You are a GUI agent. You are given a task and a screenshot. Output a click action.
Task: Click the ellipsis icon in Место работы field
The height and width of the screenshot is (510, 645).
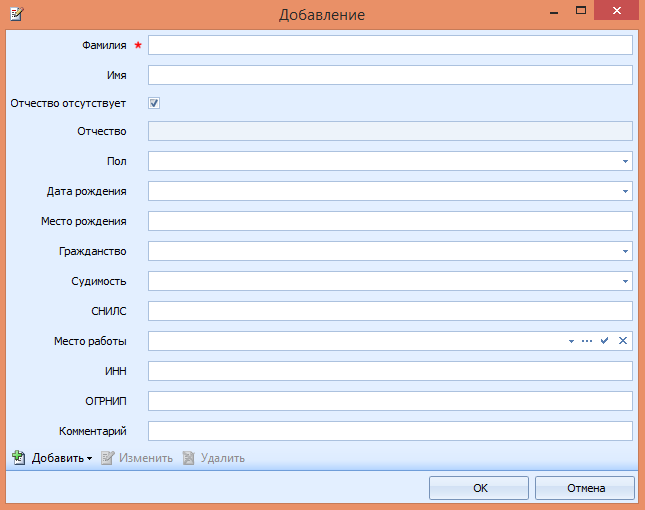[587, 341]
